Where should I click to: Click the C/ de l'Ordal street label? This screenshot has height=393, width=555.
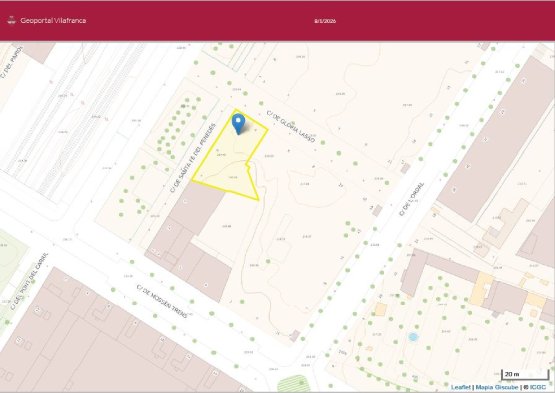(411, 199)
